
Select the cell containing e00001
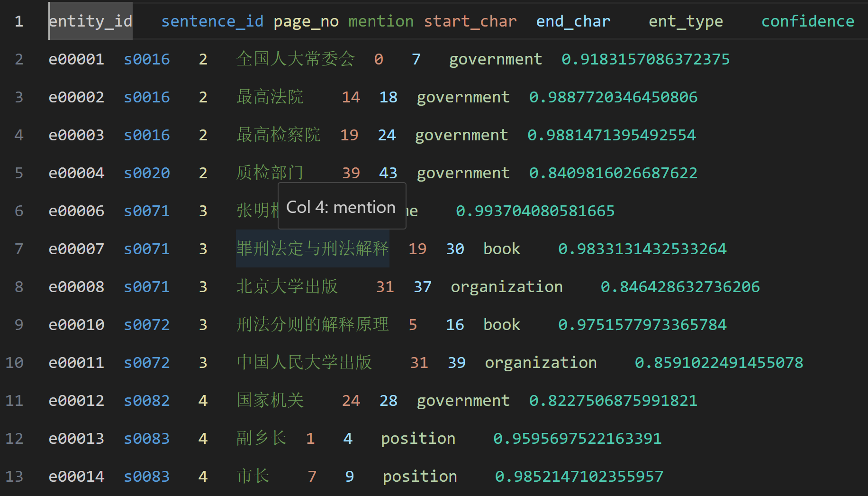(x=76, y=59)
